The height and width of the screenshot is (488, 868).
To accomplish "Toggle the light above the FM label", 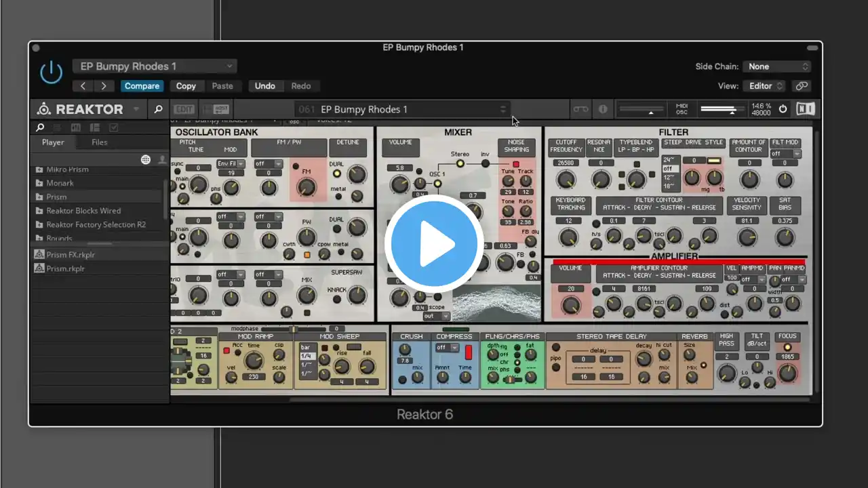I will [x=296, y=166].
